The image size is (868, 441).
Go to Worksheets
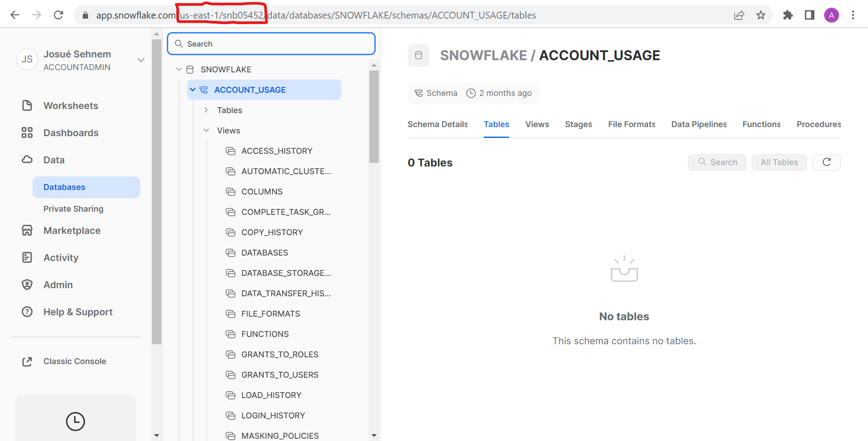[71, 105]
